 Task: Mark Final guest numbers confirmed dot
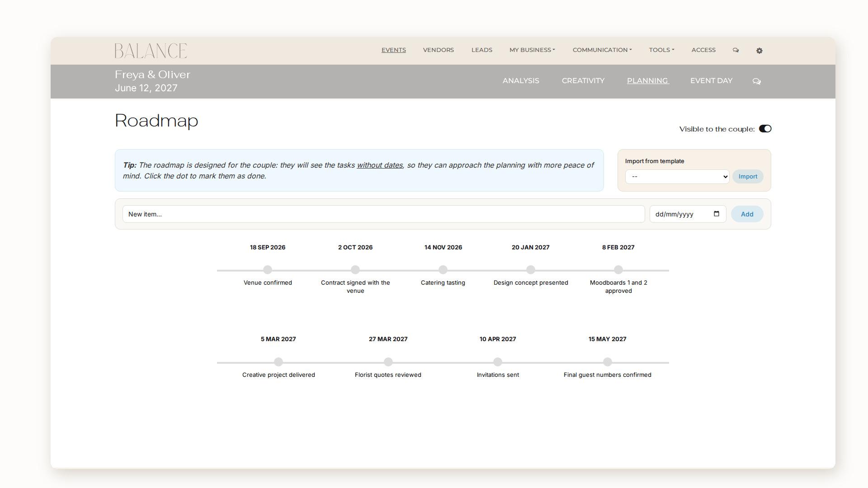point(608,362)
